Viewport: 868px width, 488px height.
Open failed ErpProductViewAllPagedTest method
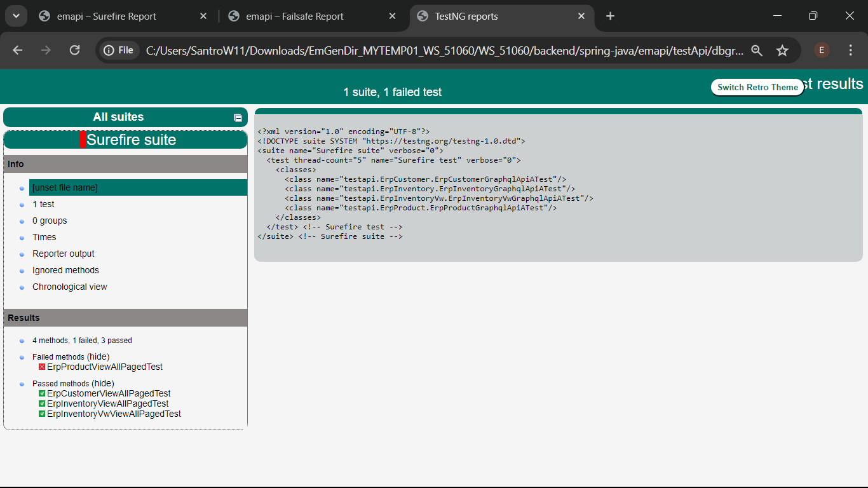pos(105,367)
